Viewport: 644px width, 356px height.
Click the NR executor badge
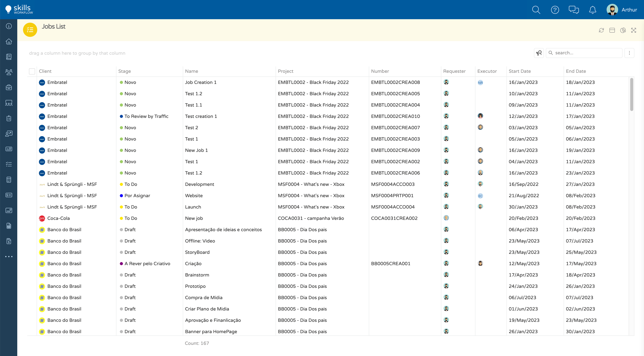click(x=480, y=83)
